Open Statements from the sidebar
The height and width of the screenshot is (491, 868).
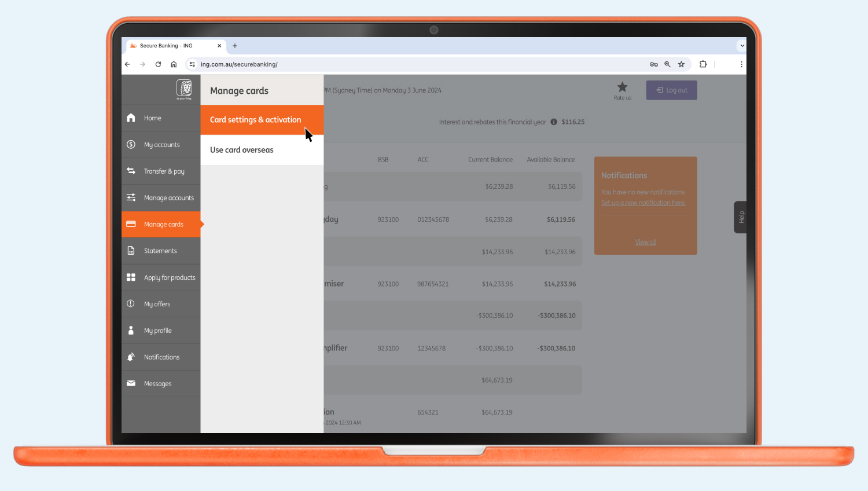[x=160, y=251]
